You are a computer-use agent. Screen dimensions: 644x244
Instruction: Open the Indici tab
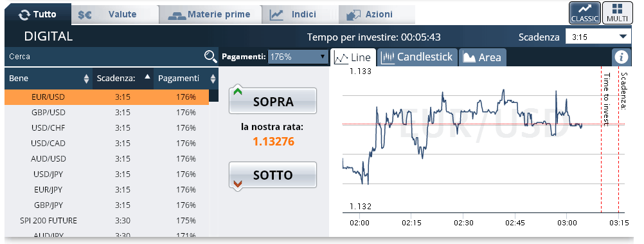(x=300, y=15)
